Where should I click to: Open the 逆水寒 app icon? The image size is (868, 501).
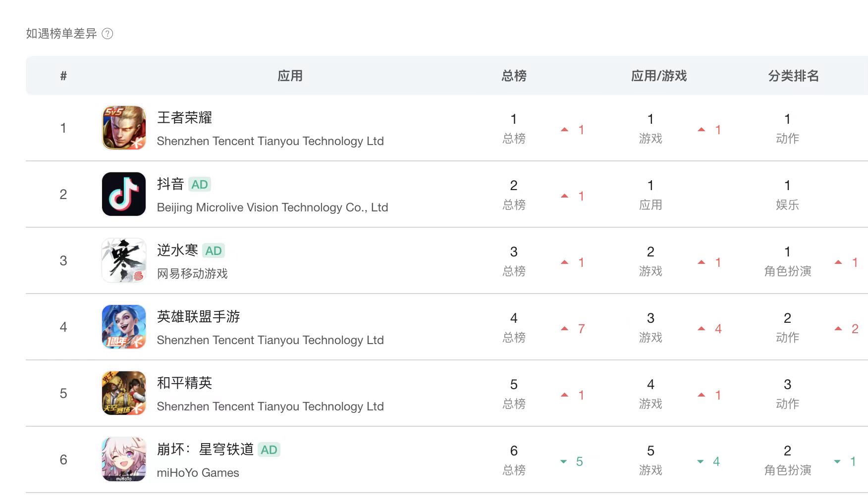point(124,260)
